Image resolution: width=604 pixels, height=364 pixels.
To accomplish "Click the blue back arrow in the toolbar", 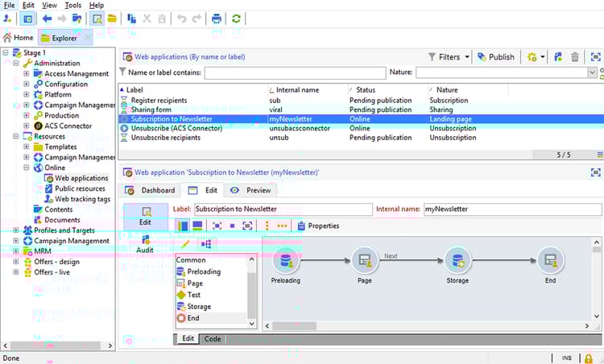I will [x=47, y=19].
